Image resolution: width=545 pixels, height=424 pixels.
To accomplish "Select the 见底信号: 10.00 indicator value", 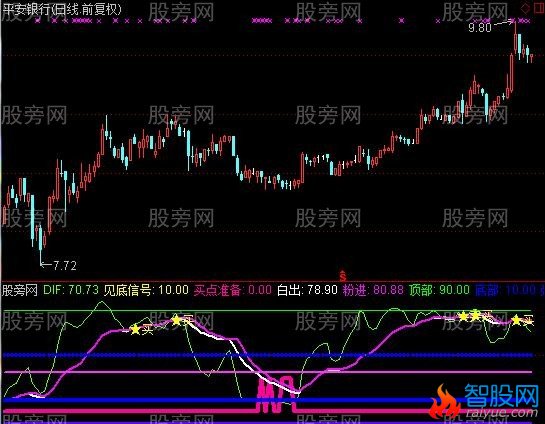I will (146, 290).
